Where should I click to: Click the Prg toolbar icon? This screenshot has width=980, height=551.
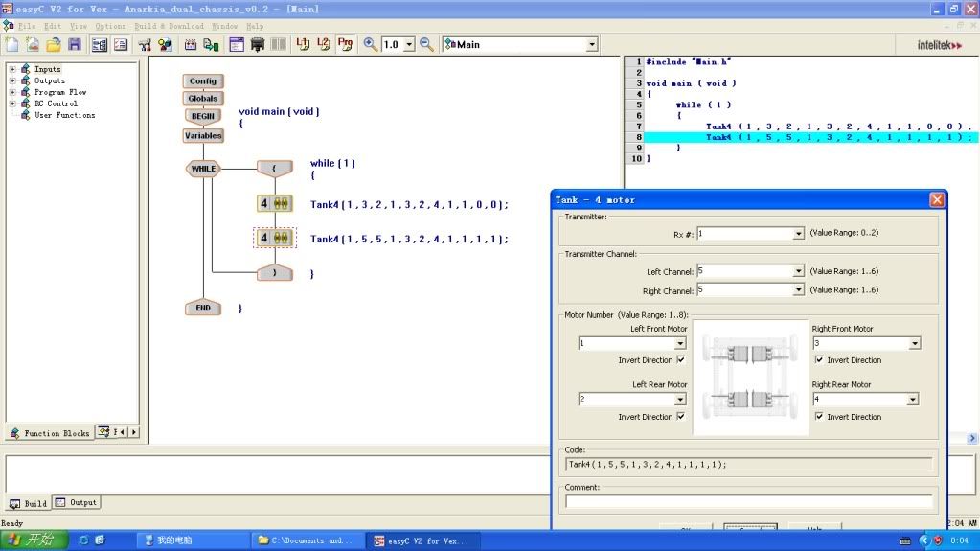coord(345,44)
